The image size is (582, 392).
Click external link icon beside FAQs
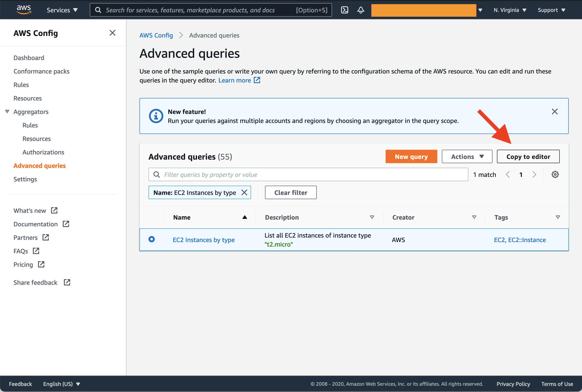click(x=36, y=251)
